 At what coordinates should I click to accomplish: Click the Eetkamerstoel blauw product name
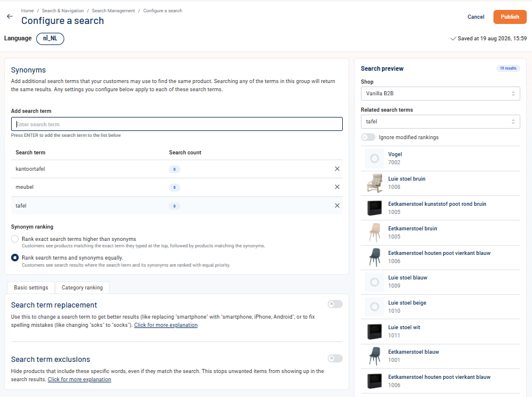click(413, 352)
